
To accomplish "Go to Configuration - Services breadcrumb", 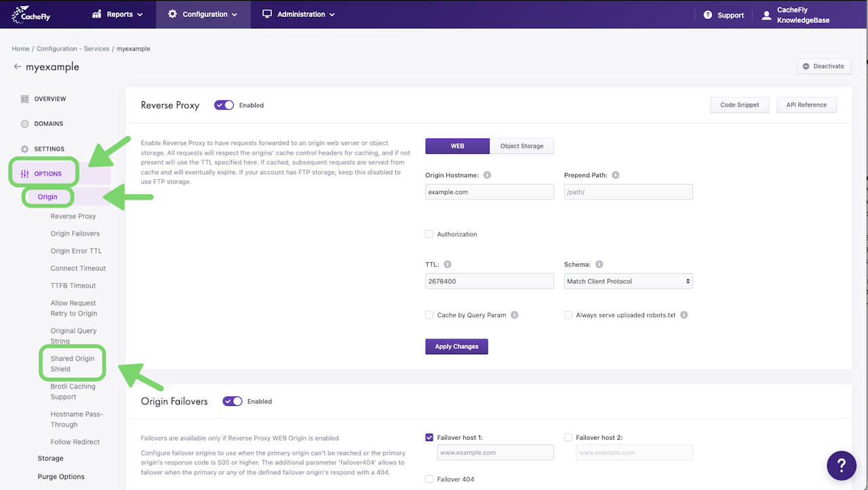I will (x=73, y=49).
